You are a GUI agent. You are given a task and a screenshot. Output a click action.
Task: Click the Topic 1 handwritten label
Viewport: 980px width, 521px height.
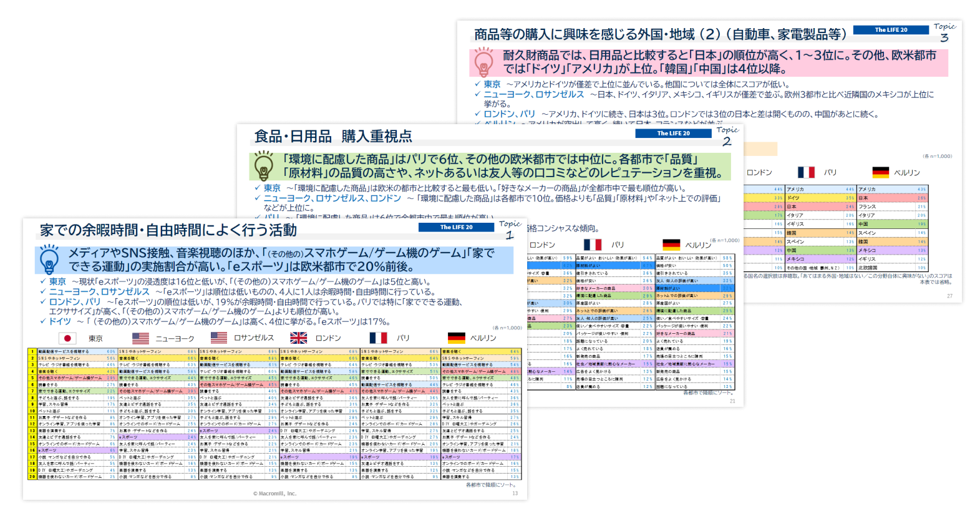point(510,230)
